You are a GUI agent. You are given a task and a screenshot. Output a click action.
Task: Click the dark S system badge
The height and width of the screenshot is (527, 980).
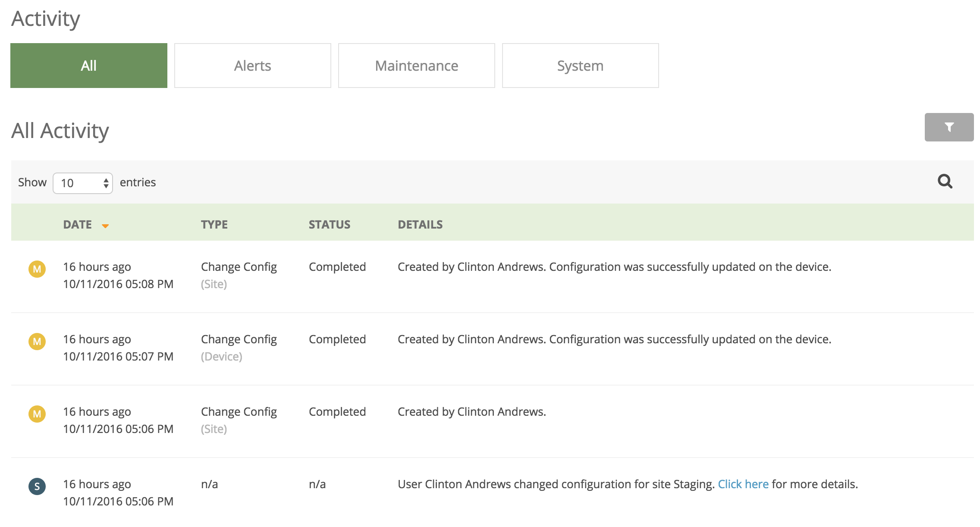(x=37, y=486)
